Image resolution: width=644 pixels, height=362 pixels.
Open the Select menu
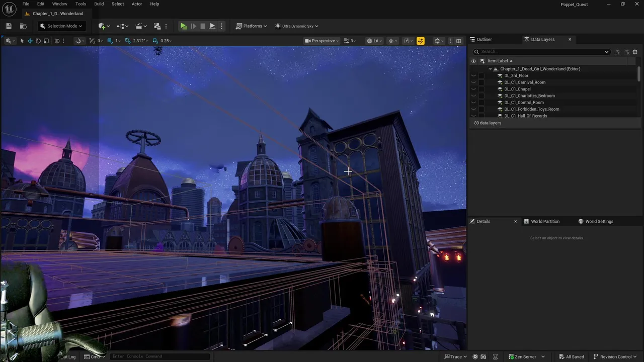click(x=118, y=4)
